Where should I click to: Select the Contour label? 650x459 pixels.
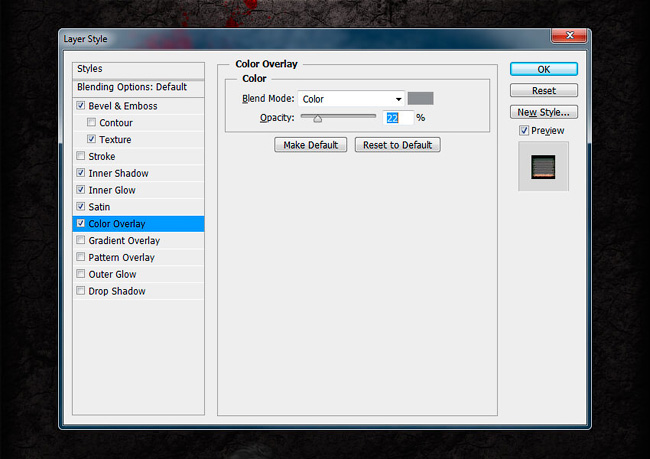coord(116,123)
